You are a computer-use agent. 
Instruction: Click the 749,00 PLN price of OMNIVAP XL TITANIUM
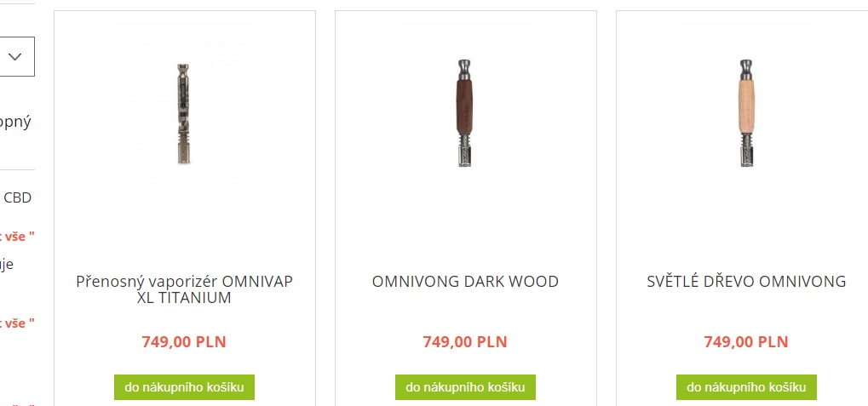[184, 342]
